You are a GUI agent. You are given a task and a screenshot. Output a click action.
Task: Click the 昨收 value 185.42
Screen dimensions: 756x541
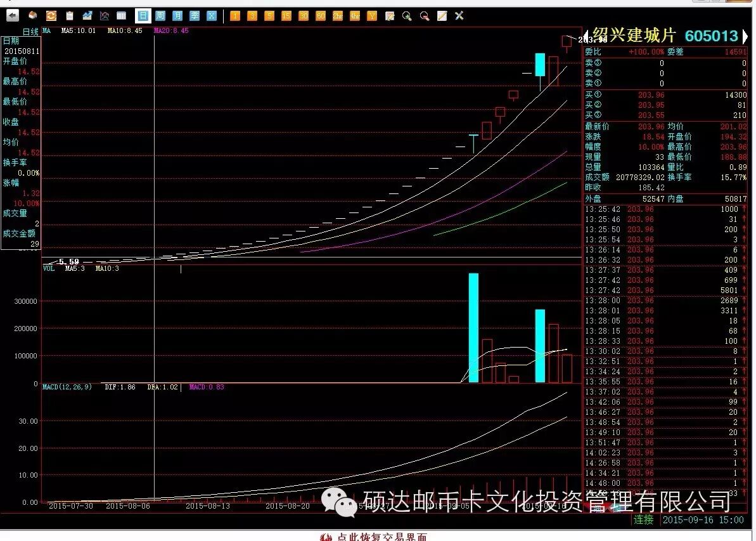coord(651,188)
